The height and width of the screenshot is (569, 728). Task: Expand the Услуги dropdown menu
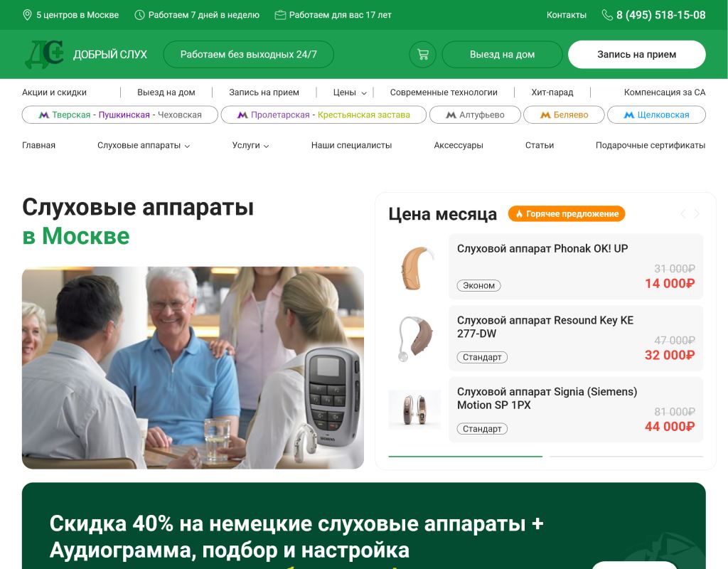click(x=250, y=145)
